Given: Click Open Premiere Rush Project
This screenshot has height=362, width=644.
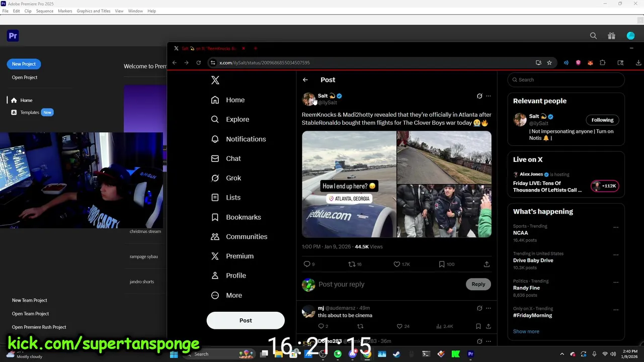Looking at the screenshot, I should [39, 327].
